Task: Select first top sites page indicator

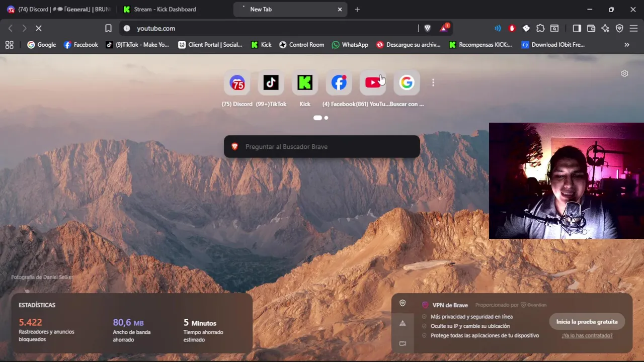Action: point(317,118)
